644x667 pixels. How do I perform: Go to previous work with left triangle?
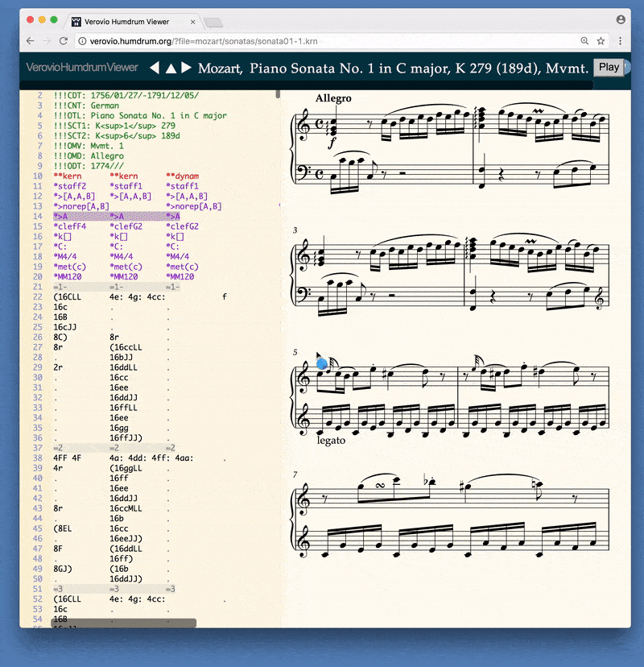[155, 68]
